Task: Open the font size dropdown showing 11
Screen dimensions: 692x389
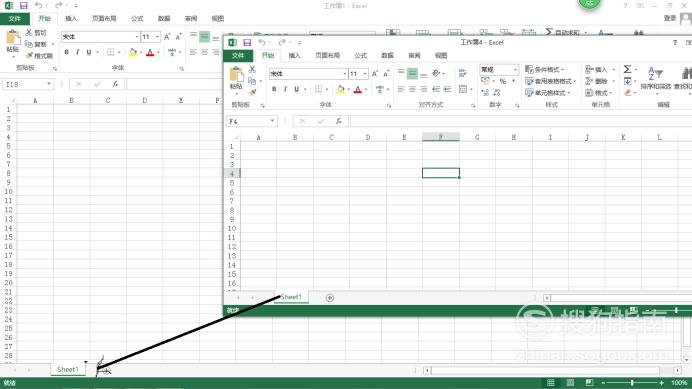Action: point(365,74)
